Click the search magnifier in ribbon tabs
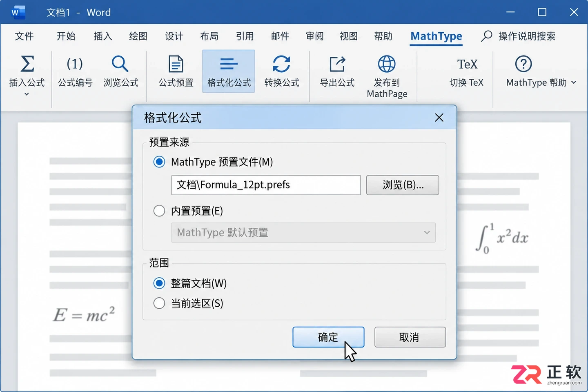The height and width of the screenshot is (392, 588). [486, 36]
